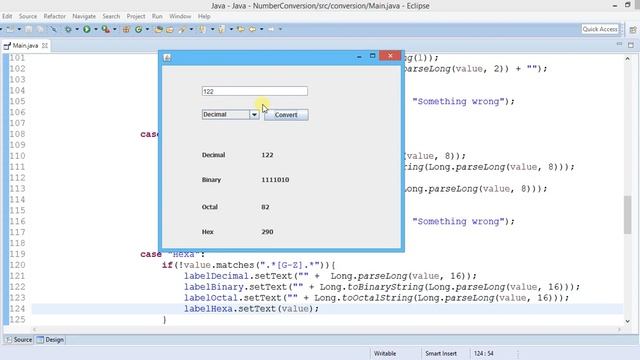Open the External Tools dropdown arrow
640x360 pixels.
pos(115,29)
